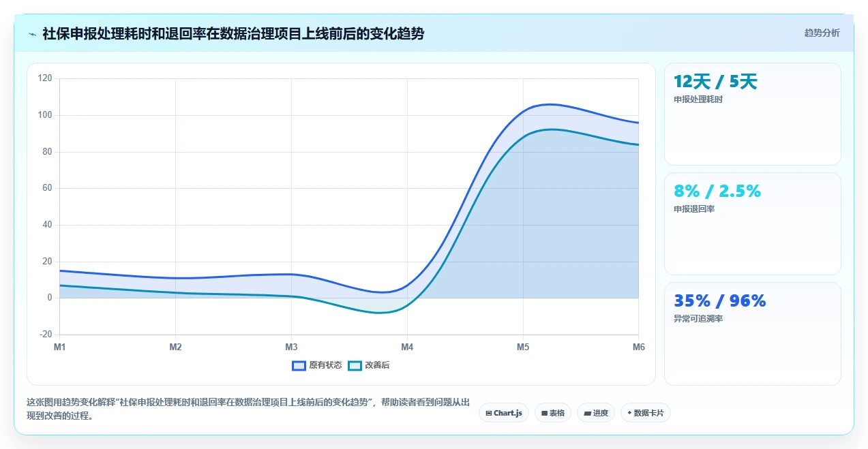
Task: Click the 进度 tag chip
Action: pos(596,413)
